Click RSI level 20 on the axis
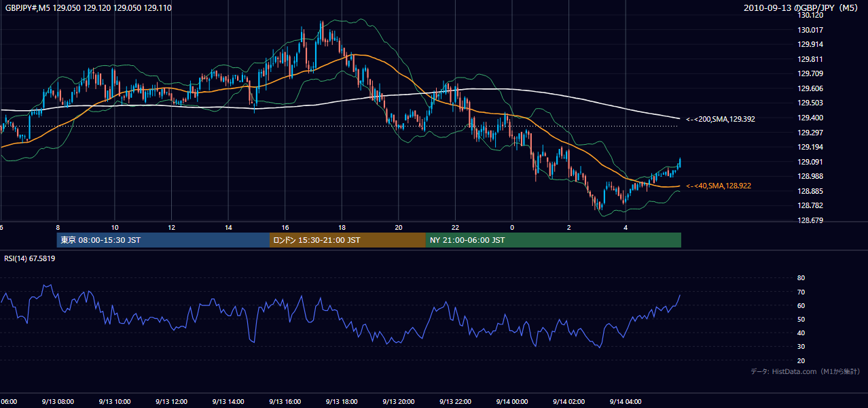Viewport: 868px width, 408px height. pos(801,360)
